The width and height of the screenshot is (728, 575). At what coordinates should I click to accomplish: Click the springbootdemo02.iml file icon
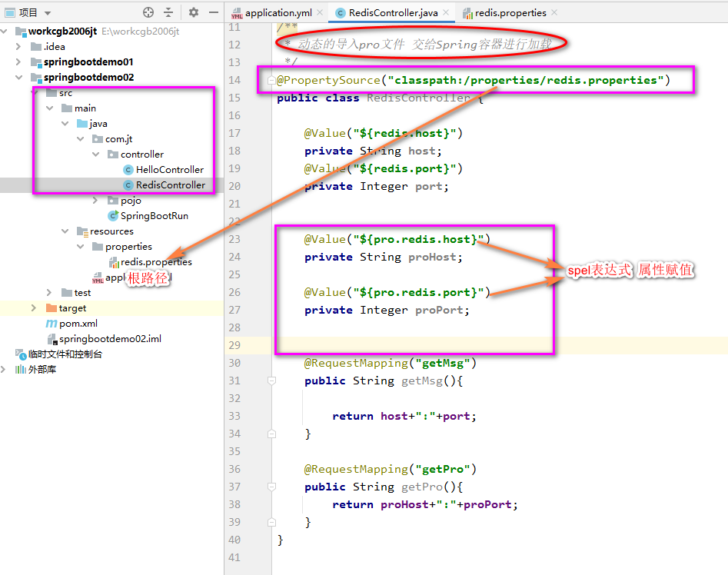tap(52, 339)
